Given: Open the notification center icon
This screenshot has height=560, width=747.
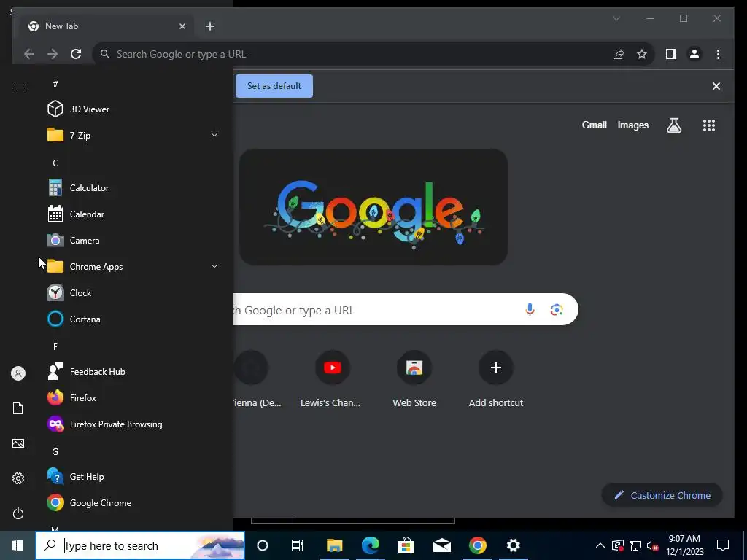Looking at the screenshot, I should [x=723, y=545].
